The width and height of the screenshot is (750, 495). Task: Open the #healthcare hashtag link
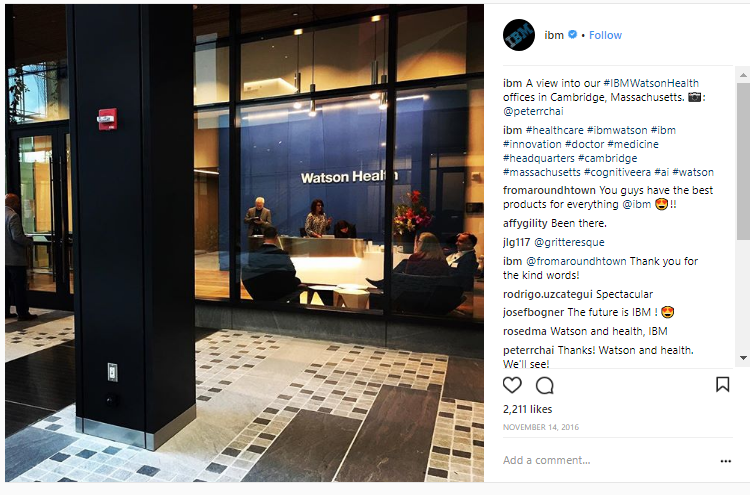click(x=554, y=130)
